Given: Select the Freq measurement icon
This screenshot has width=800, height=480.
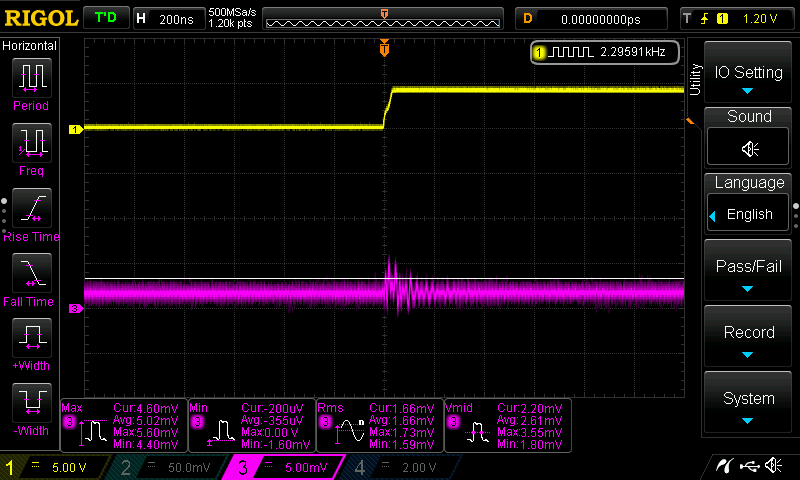Looking at the screenshot, I should click(x=30, y=143).
